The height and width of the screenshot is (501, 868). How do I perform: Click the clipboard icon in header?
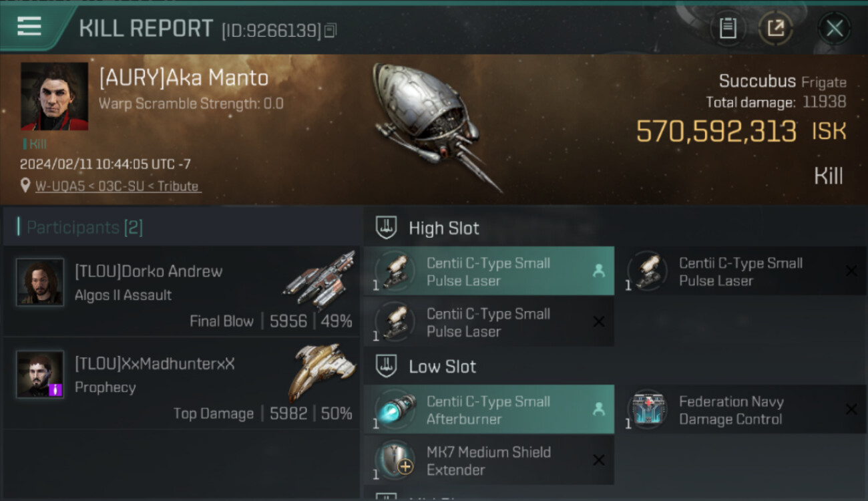[x=728, y=28]
